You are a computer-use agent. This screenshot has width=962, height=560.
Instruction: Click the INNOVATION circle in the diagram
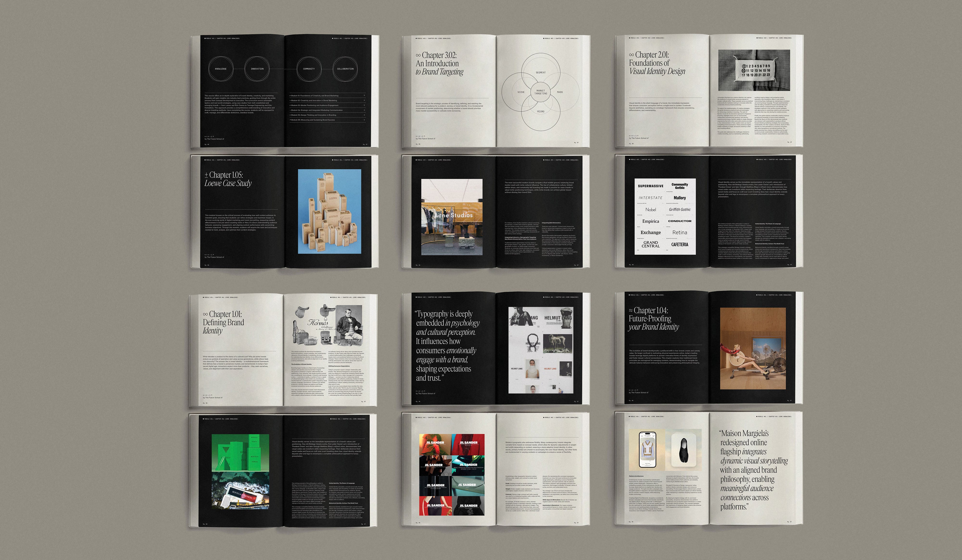pos(257,69)
